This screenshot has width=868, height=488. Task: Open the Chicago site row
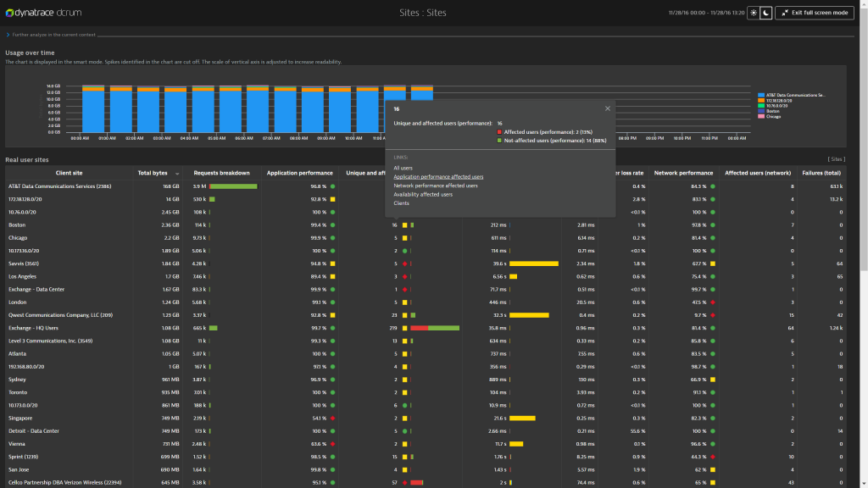[18, 238]
